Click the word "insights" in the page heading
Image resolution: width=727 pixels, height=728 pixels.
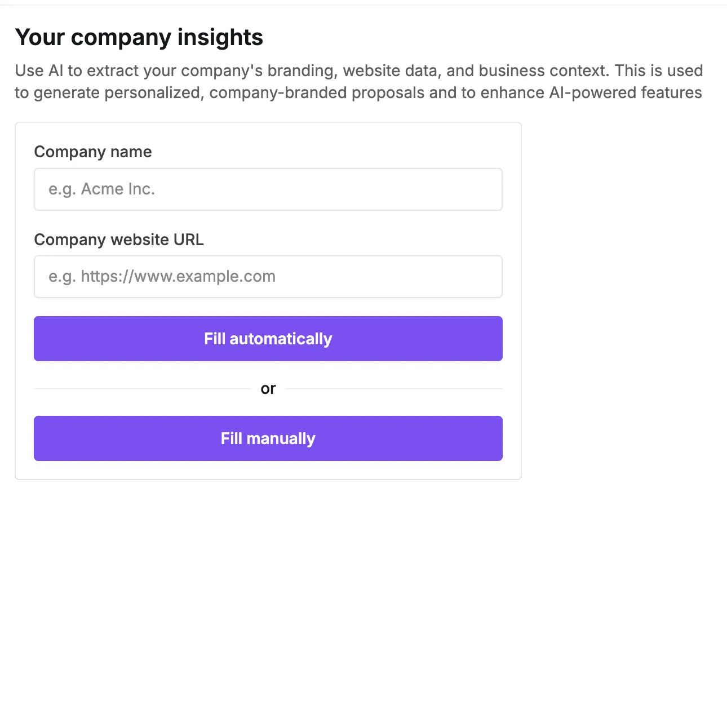click(x=220, y=37)
